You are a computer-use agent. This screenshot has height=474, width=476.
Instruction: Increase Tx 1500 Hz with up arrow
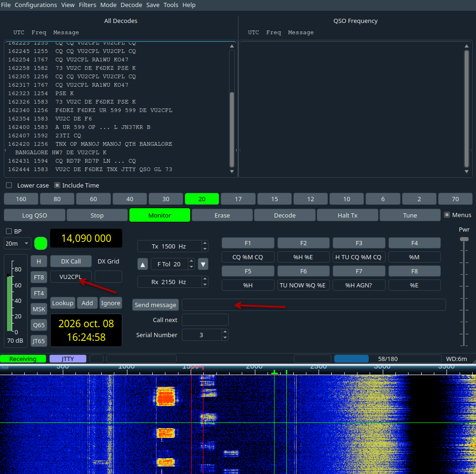[x=205, y=243]
